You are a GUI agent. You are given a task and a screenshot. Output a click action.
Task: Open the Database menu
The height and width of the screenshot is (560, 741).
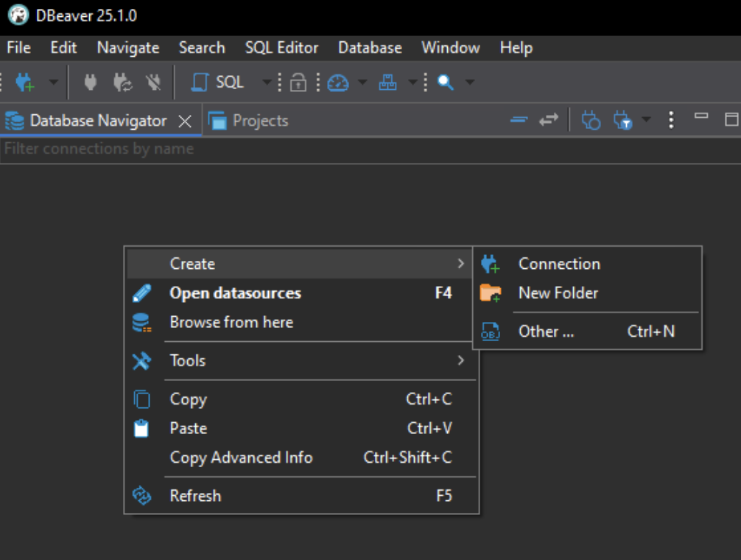[x=370, y=48]
